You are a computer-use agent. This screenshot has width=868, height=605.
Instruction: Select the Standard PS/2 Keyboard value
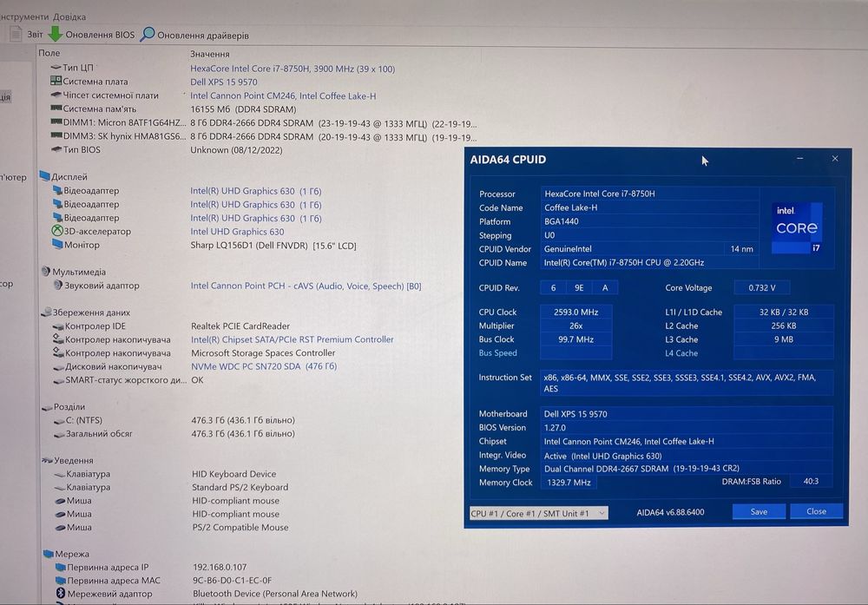(x=240, y=487)
